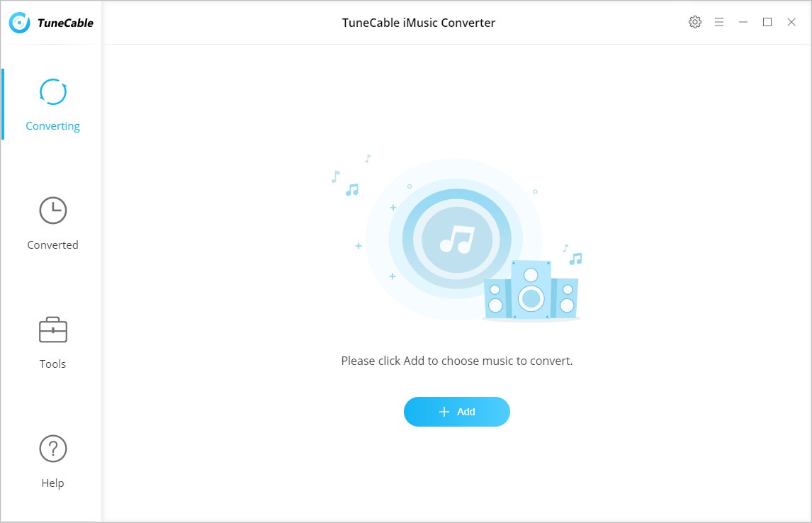
Task: Click the TuneCable brand name text
Action: point(65,23)
